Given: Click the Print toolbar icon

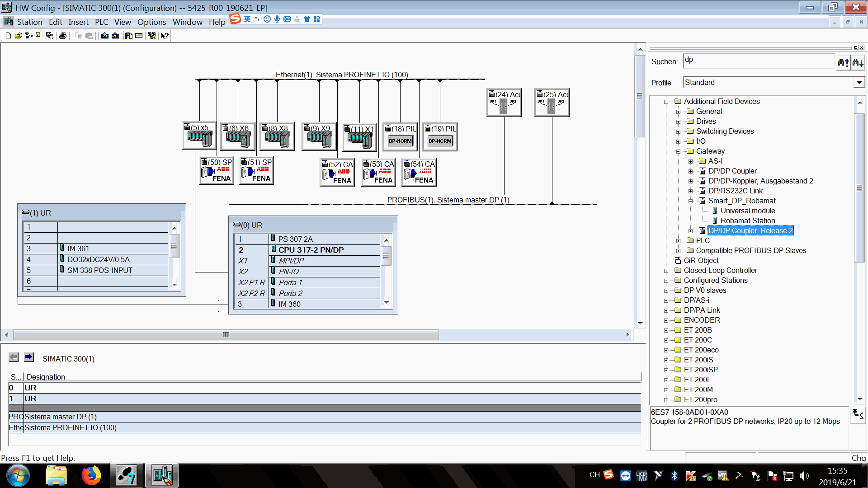Looking at the screenshot, I should (63, 36).
